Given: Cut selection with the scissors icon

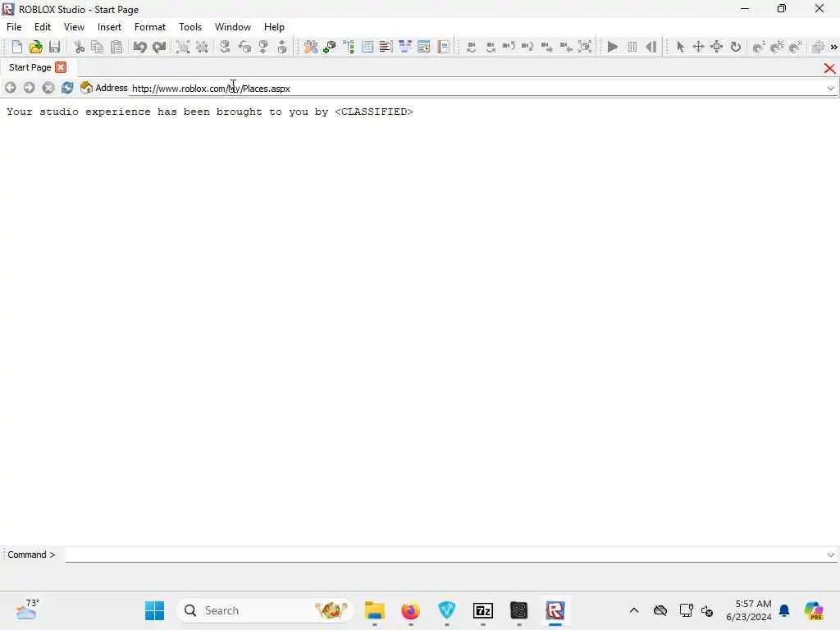Looking at the screenshot, I should [x=80, y=47].
